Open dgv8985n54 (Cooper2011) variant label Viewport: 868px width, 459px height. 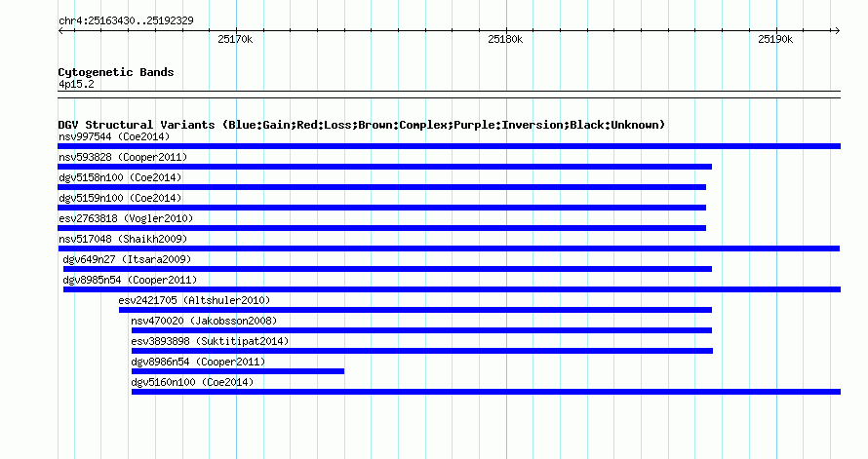tap(130, 280)
